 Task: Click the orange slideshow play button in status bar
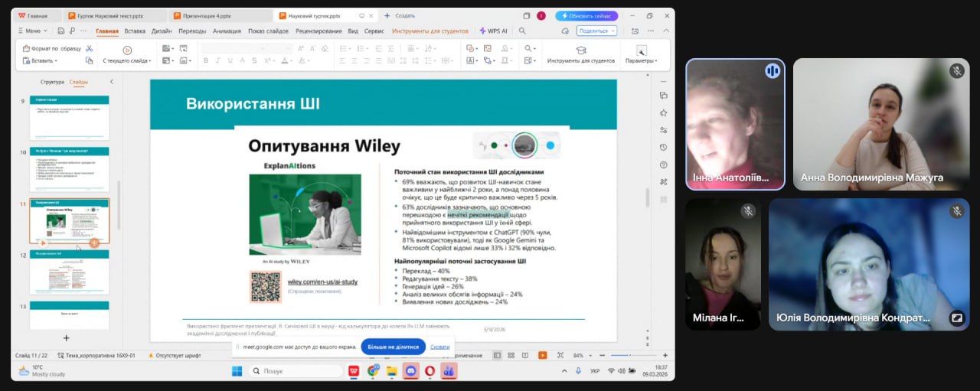point(542,355)
